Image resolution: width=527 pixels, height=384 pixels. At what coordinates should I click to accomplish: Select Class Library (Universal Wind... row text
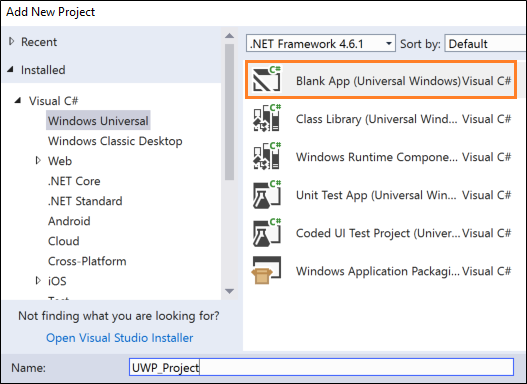click(x=376, y=119)
